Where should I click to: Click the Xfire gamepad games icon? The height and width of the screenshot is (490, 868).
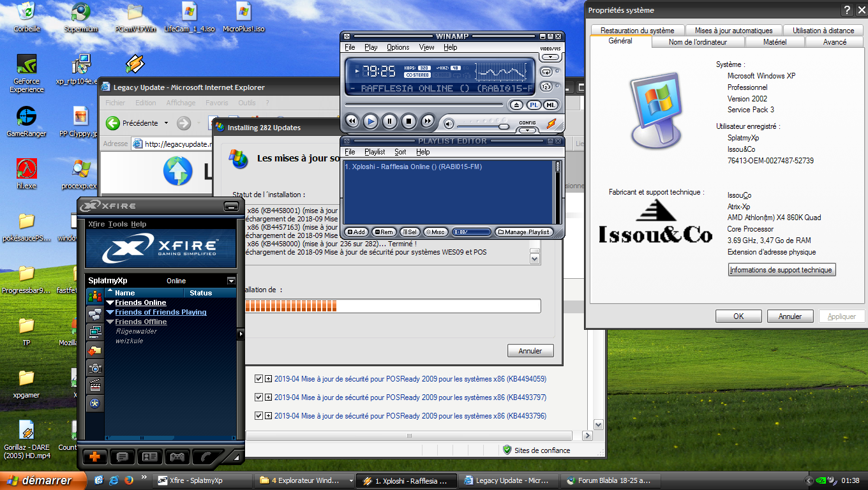[177, 456]
